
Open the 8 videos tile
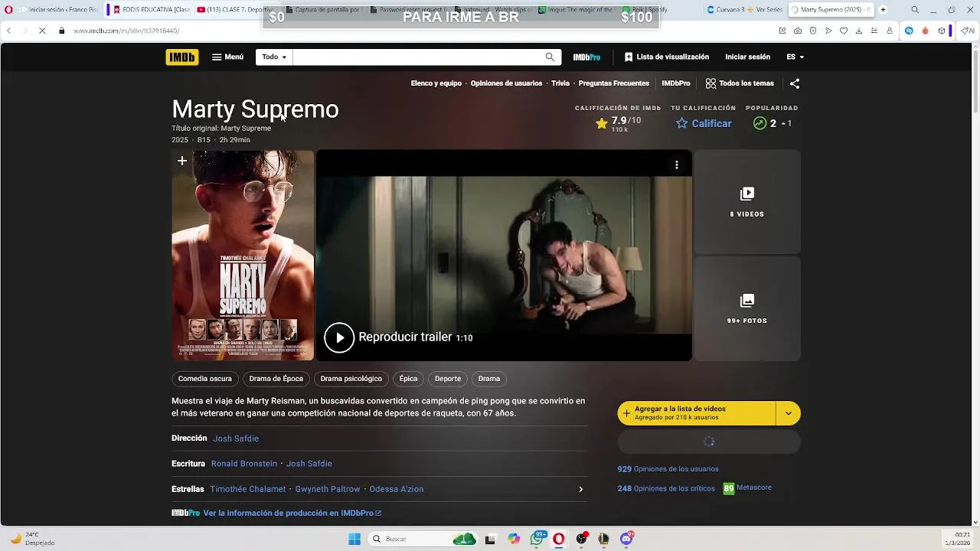(x=747, y=202)
